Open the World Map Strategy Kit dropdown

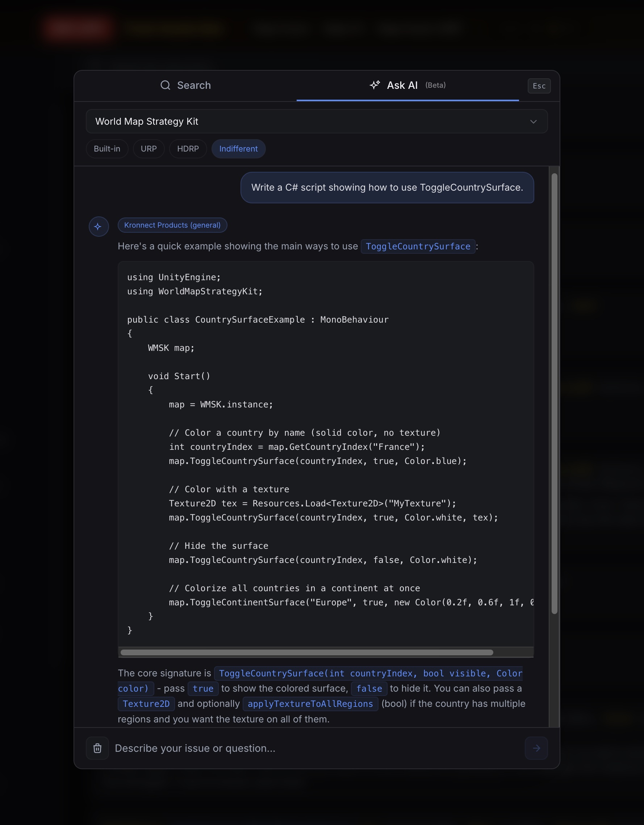point(316,121)
